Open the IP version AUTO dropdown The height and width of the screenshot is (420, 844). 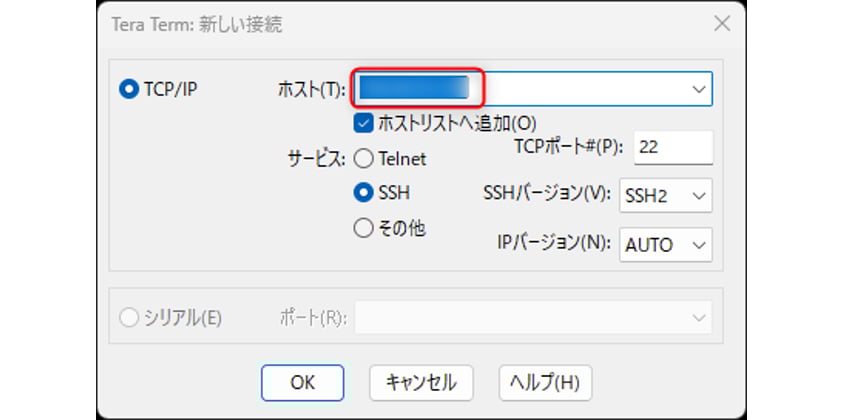666,245
